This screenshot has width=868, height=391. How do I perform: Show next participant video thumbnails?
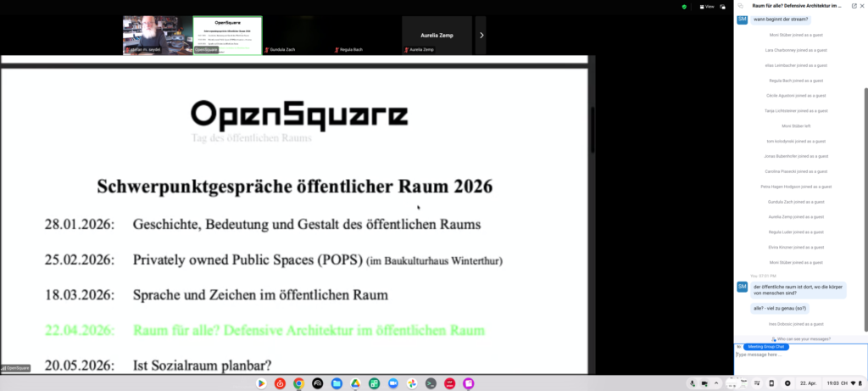[481, 35]
